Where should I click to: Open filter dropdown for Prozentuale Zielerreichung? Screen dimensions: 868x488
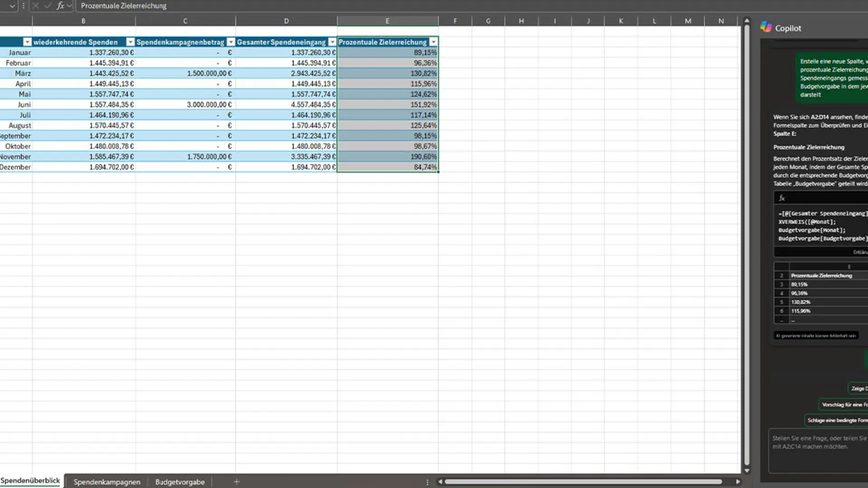tap(434, 42)
